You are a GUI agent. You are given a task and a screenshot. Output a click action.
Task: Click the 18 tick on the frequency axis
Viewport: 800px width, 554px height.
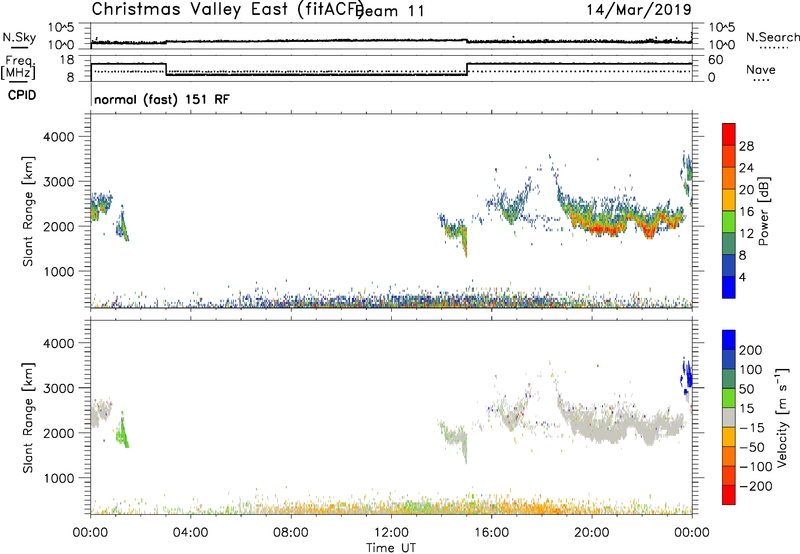click(x=67, y=60)
